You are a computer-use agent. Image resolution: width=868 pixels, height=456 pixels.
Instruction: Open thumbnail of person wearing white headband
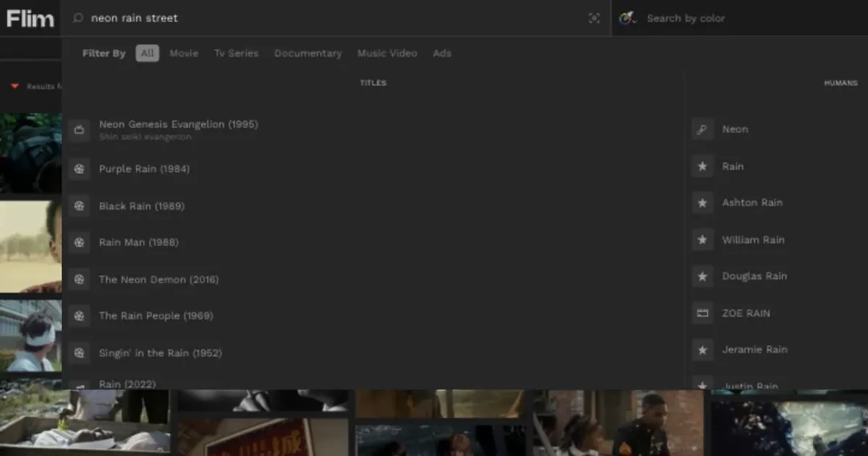pos(30,335)
